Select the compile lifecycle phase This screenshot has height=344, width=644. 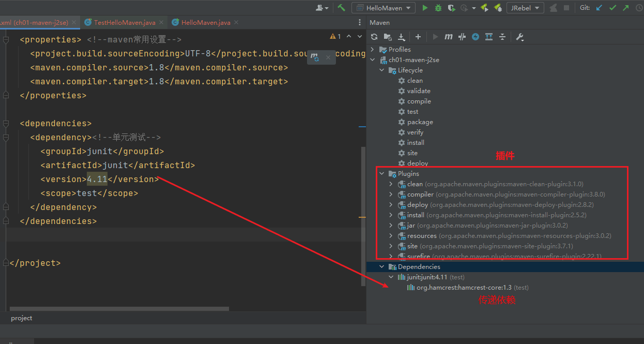[x=419, y=101]
